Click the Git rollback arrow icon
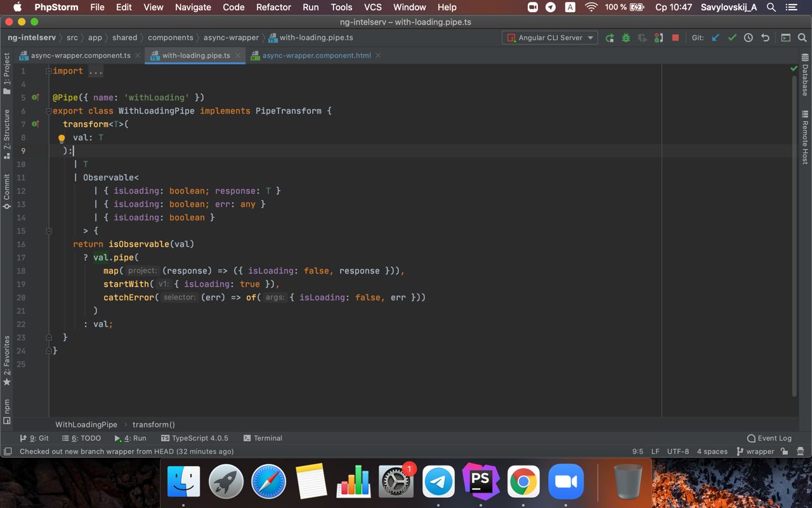Viewport: 812px width, 508px height. click(765, 37)
